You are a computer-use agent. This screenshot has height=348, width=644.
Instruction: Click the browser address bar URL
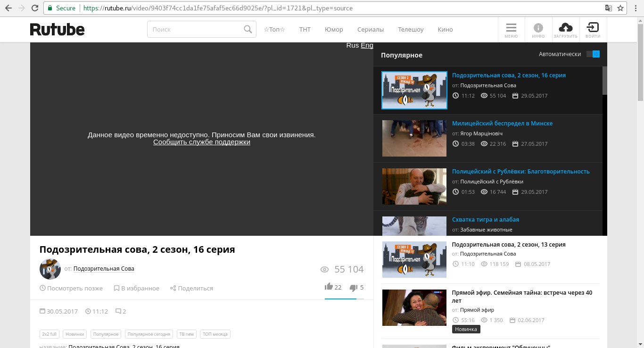click(218, 8)
